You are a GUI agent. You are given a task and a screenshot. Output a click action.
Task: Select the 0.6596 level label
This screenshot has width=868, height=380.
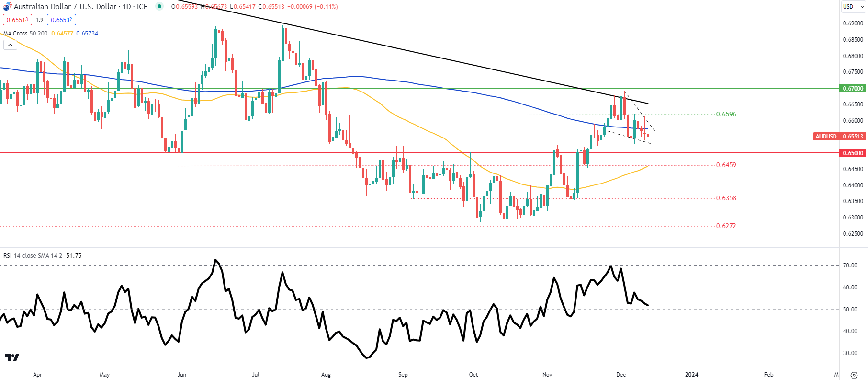click(x=726, y=114)
